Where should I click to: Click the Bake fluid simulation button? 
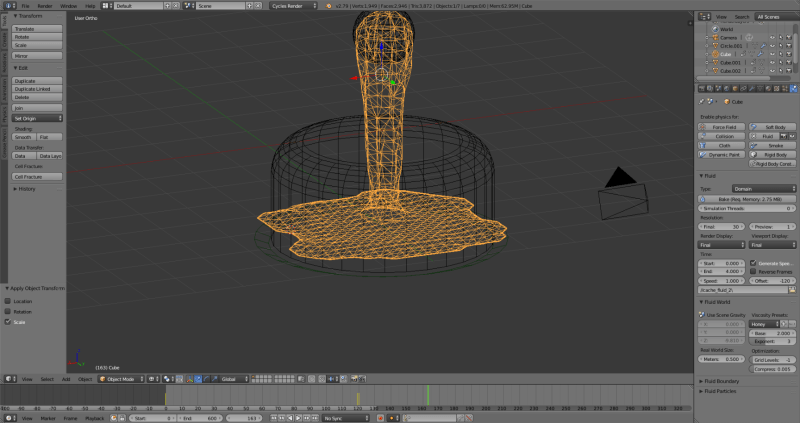click(747, 199)
